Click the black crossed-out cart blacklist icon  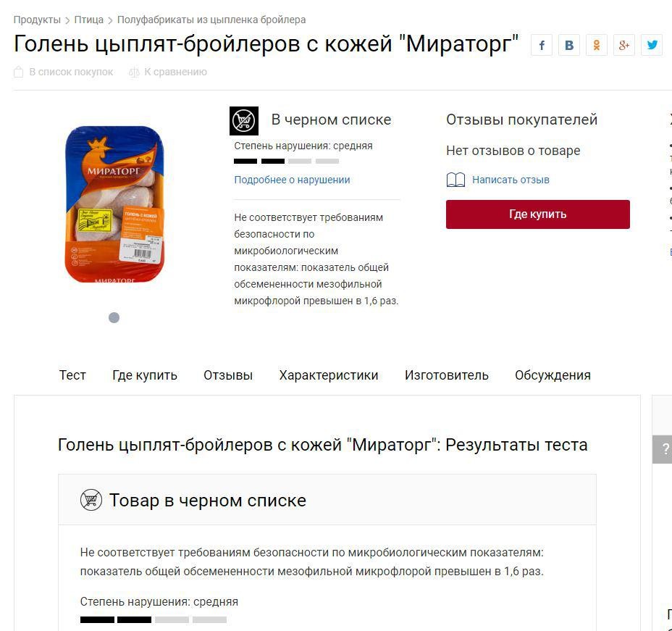[x=244, y=121]
